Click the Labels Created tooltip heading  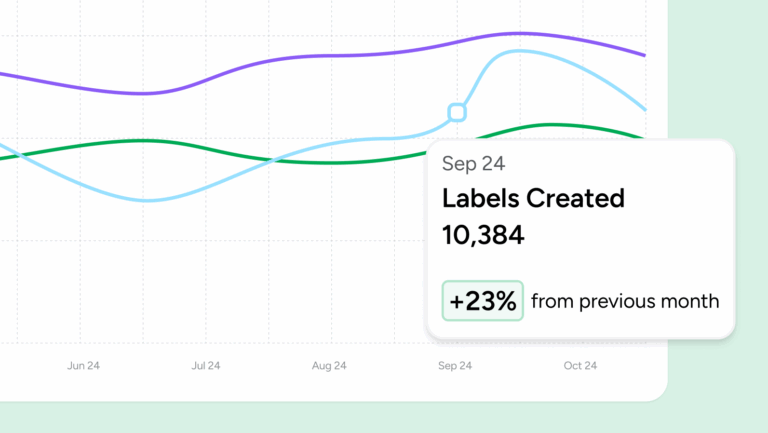(533, 198)
